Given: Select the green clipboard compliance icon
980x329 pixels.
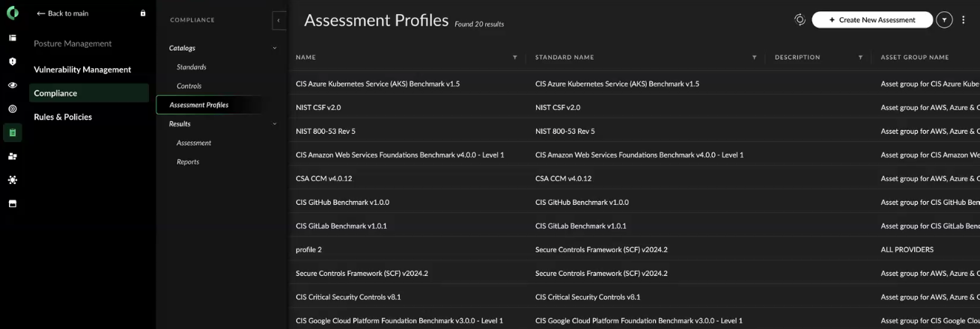Looking at the screenshot, I should pos(12,133).
